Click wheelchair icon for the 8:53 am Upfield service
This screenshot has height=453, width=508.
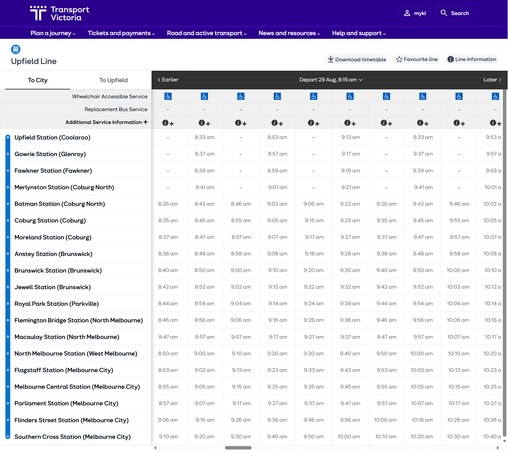click(277, 96)
